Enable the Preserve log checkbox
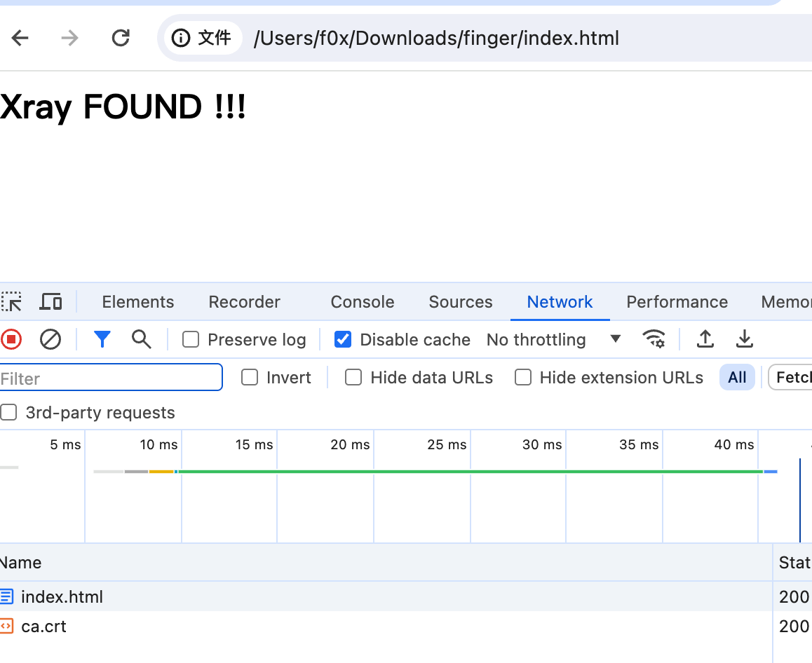The height and width of the screenshot is (663, 812). click(191, 340)
